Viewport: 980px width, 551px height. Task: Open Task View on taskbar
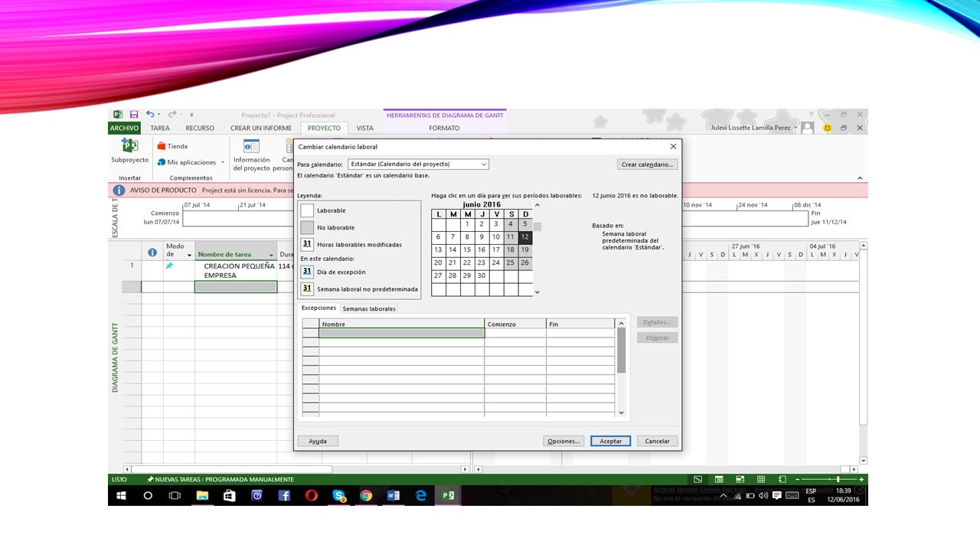click(175, 496)
